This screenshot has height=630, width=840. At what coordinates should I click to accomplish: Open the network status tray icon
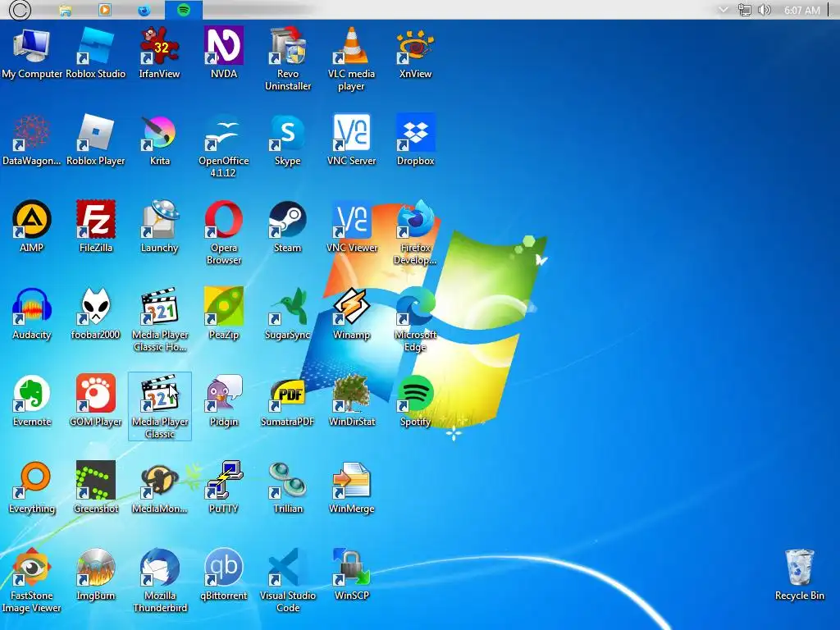click(x=745, y=10)
